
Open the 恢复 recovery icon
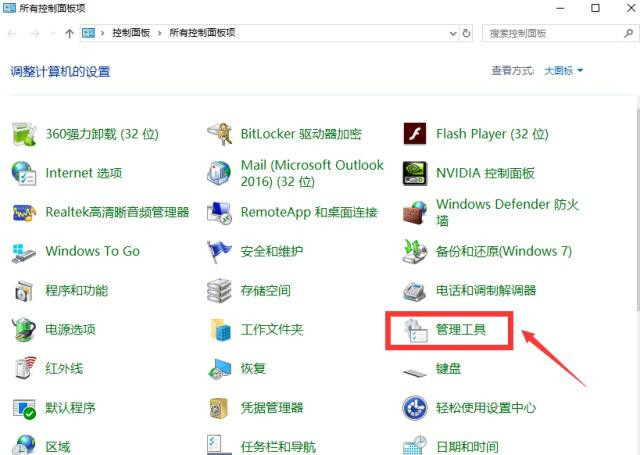(220, 368)
